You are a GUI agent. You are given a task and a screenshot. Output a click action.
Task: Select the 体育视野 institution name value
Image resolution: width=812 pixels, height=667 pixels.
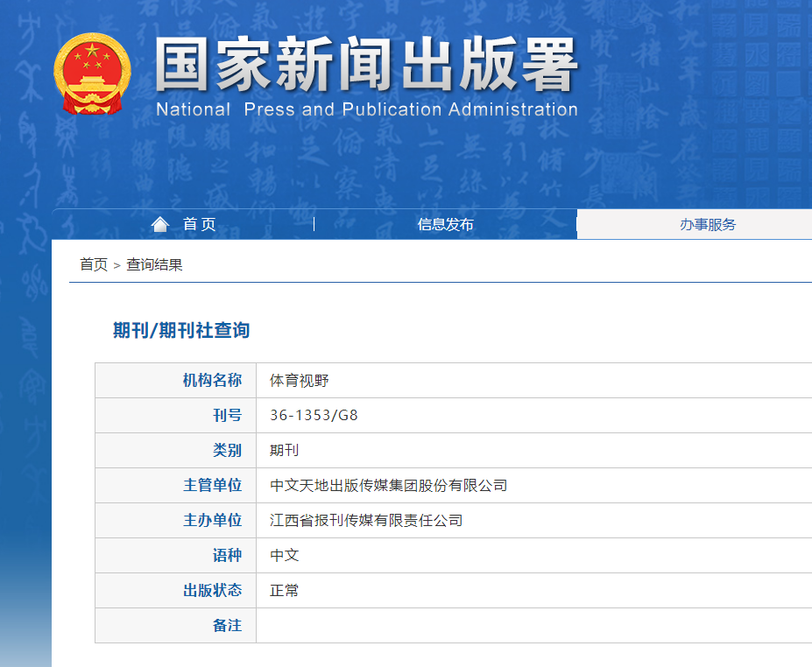coord(299,381)
